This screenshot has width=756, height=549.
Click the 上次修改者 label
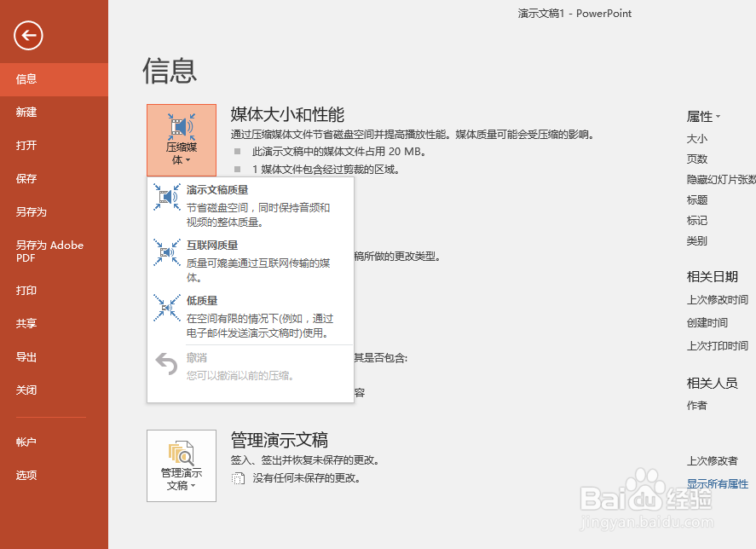[713, 461]
